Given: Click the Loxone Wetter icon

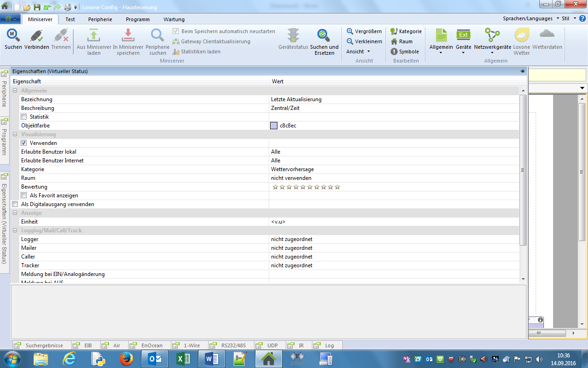Looking at the screenshot, I should (521, 35).
